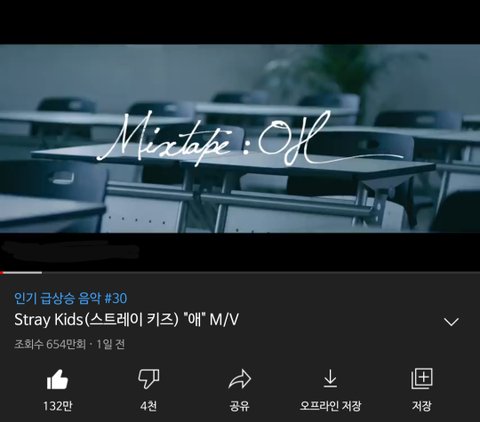The height and width of the screenshot is (422, 480).
Task: Open the 인기 급상승 음악 #30 link
Action: click(71, 298)
